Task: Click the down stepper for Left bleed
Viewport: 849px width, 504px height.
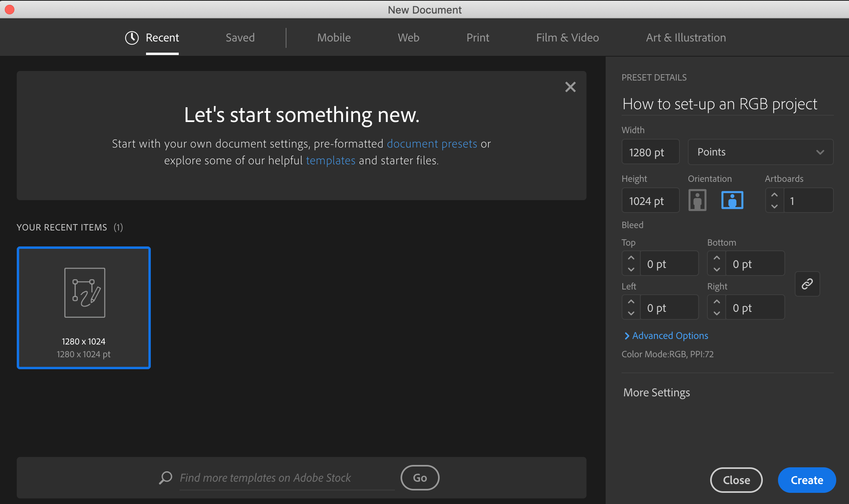Action: (x=631, y=313)
